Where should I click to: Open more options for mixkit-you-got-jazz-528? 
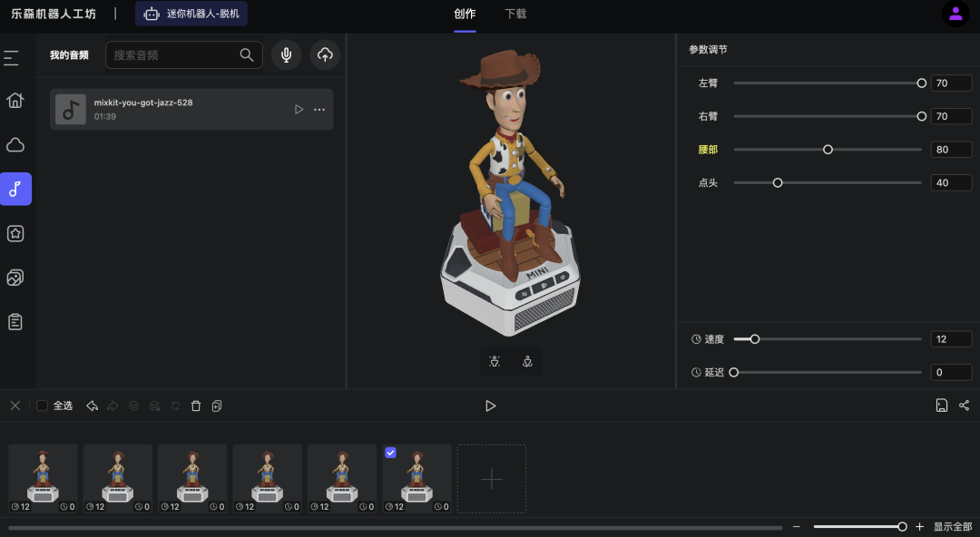[319, 110]
